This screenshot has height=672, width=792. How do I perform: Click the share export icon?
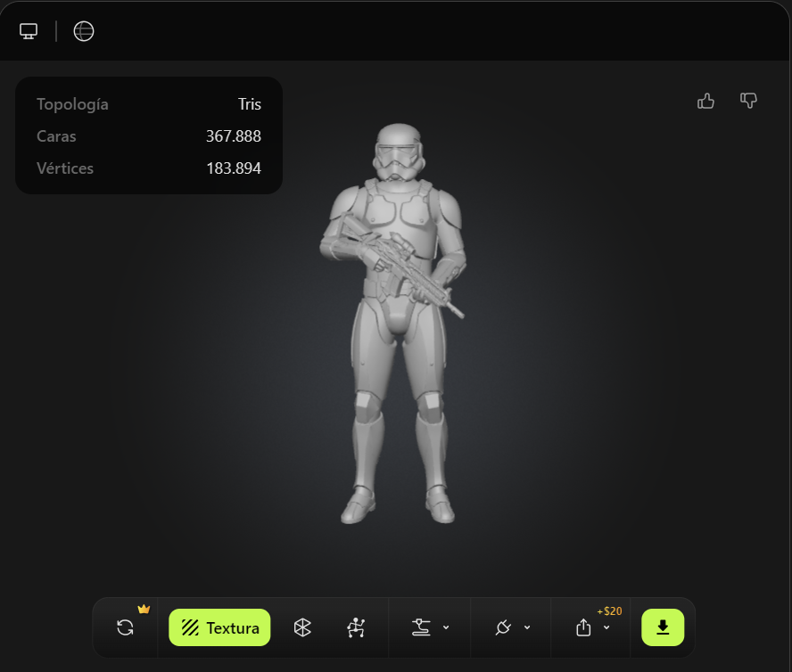coord(583,627)
